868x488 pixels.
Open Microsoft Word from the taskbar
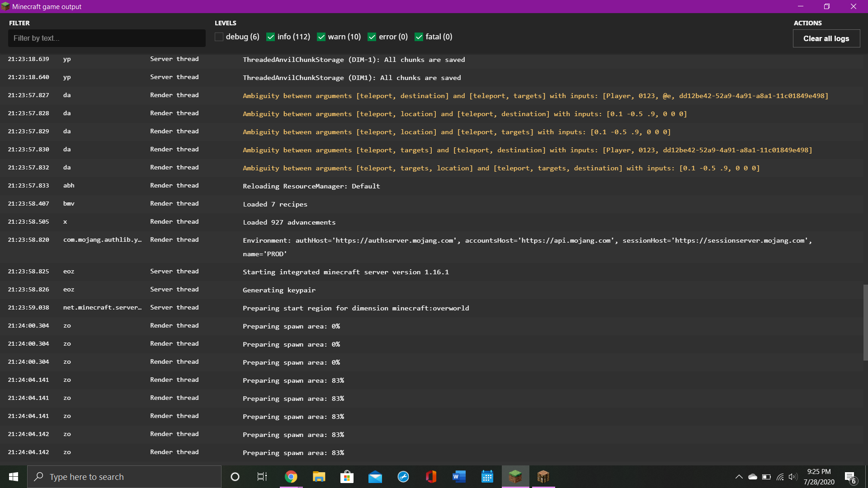point(459,477)
